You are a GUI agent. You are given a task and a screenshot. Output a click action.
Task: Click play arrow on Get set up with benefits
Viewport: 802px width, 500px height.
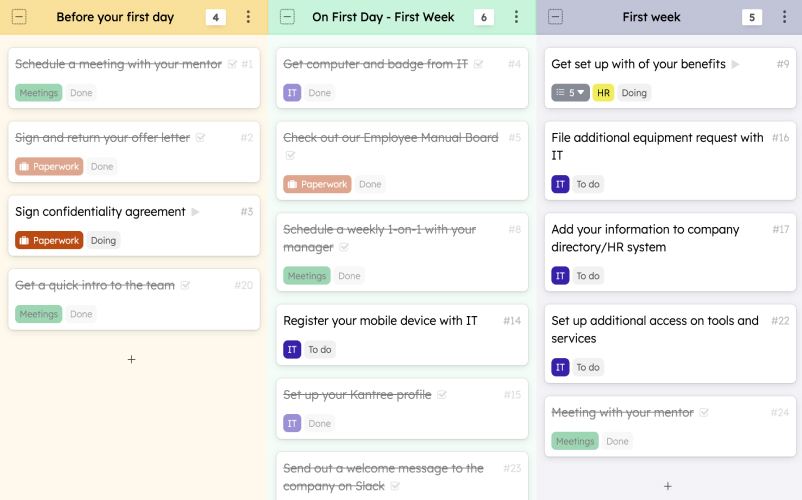[x=736, y=64]
